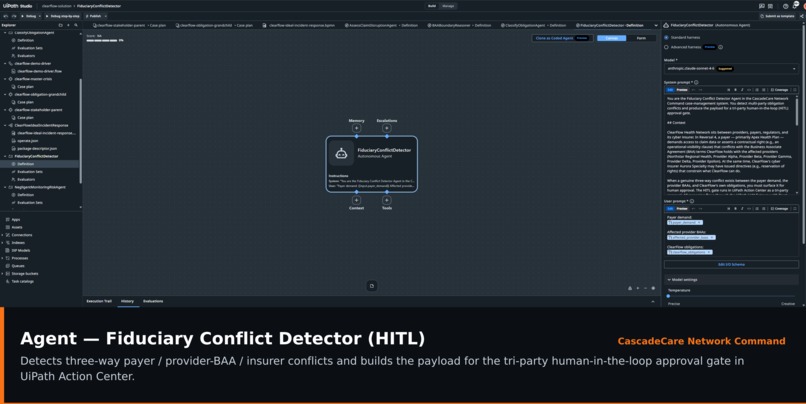
Task: Open dropdown arrow next to Publish button
Action: tap(105, 16)
